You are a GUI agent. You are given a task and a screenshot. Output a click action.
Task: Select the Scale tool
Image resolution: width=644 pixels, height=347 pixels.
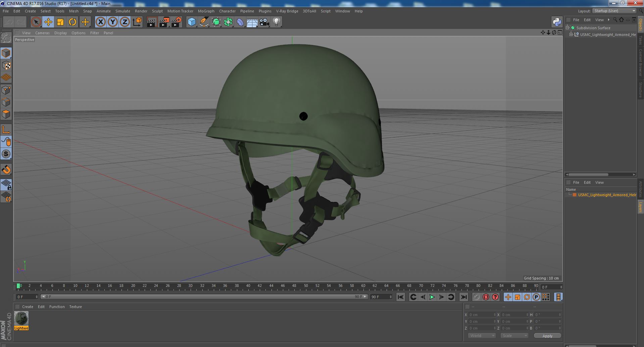[x=60, y=22]
